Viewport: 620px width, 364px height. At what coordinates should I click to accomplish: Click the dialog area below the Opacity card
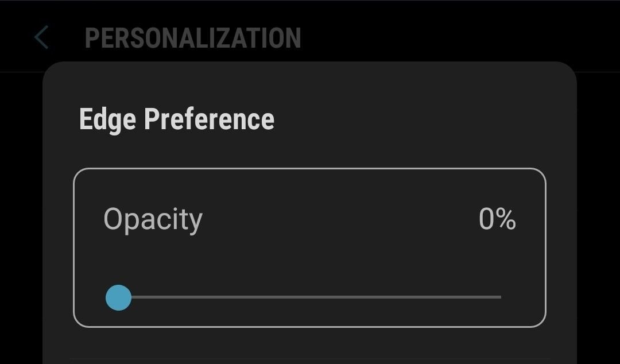coord(310,343)
